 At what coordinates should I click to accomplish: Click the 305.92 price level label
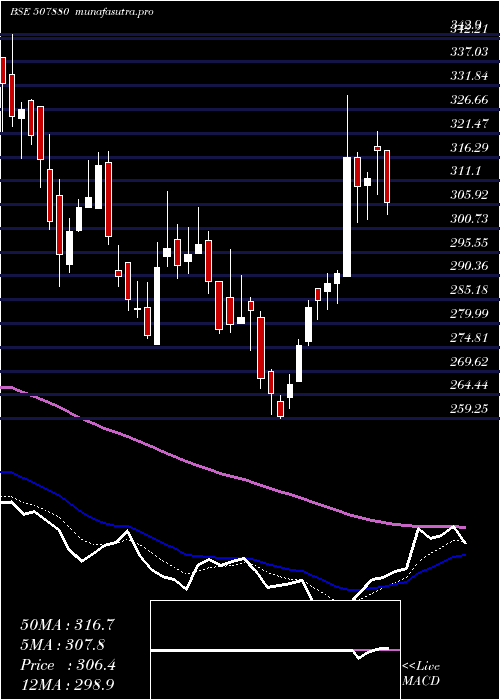[468, 195]
